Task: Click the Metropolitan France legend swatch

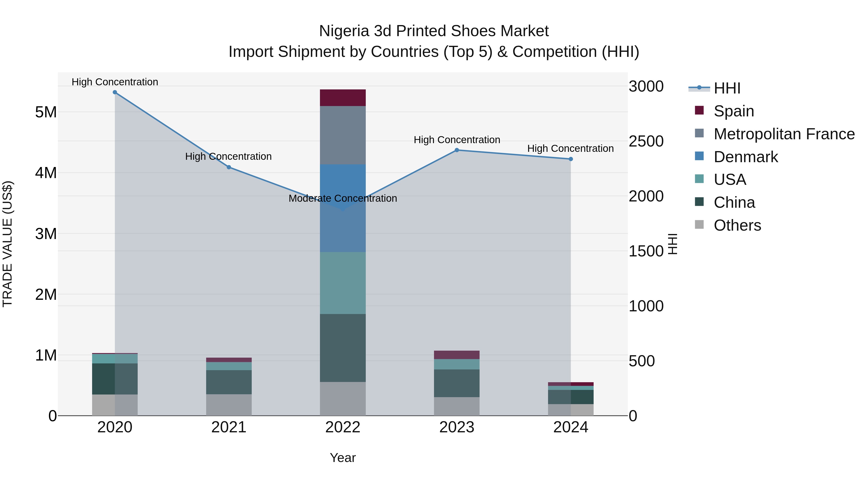Action: 699,133
